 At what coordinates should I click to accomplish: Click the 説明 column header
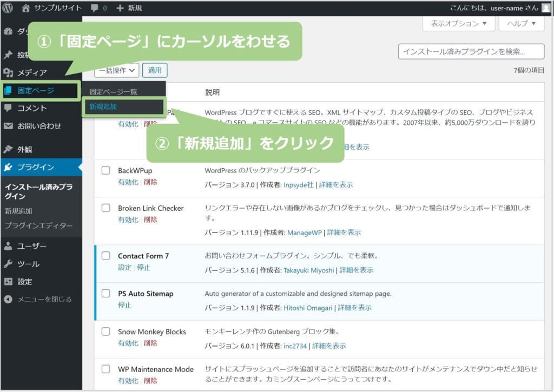212,92
